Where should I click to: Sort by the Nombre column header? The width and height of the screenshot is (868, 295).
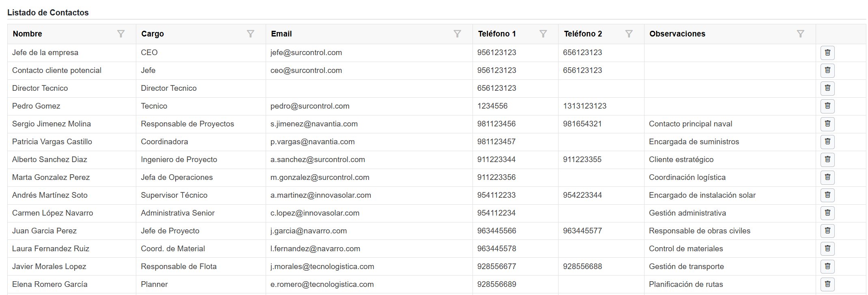pyautogui.click(x=28, y=34)
